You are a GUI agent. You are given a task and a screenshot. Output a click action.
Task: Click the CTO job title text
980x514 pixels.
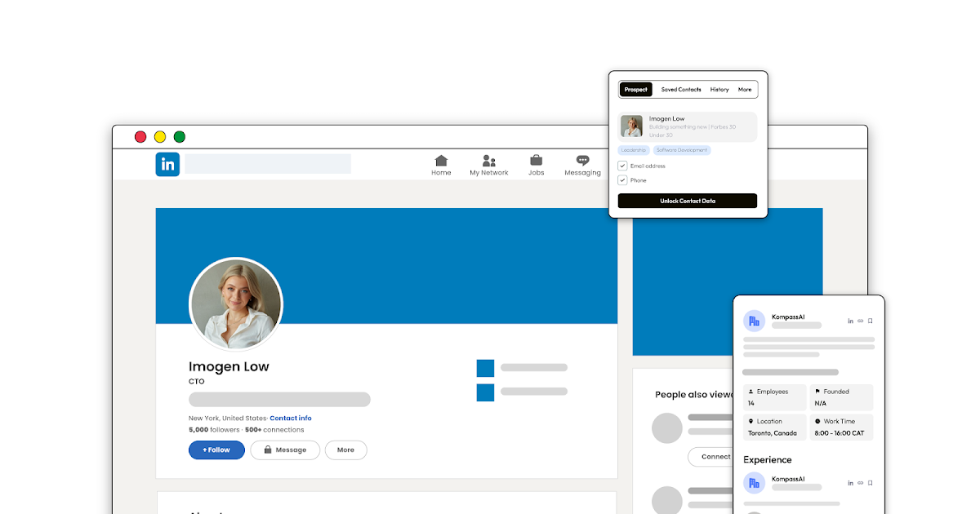197,382
